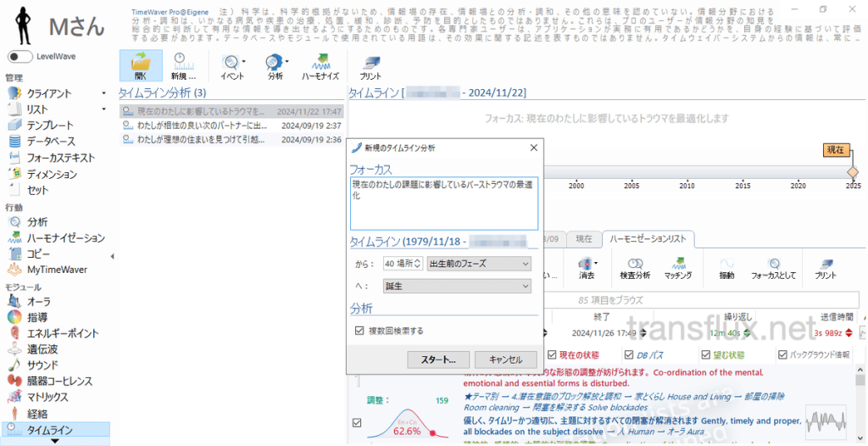
Task: Click キャンセル button
Action: point(505,360)
